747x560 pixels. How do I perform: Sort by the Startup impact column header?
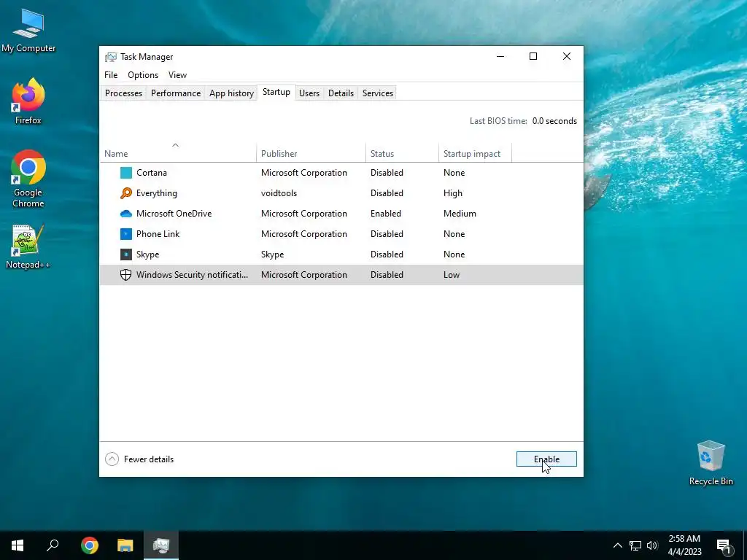(475, 153)
